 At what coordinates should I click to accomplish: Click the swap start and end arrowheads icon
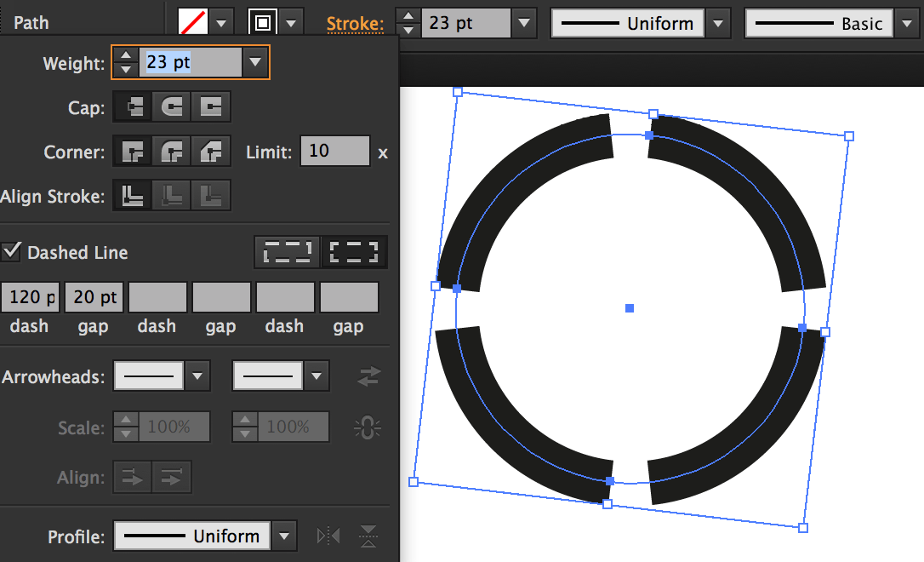368,376
